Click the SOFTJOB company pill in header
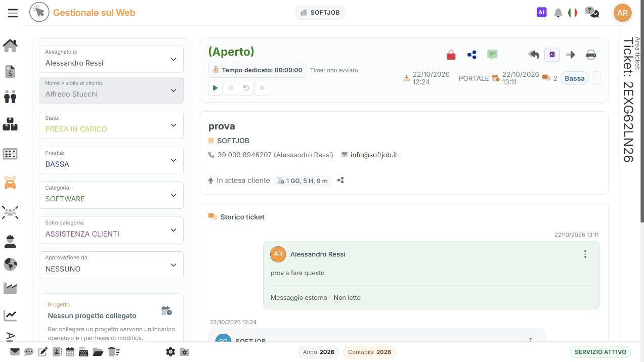Image resolution: width=644 pixels, height=362 pixels. (x=320, y=13)
